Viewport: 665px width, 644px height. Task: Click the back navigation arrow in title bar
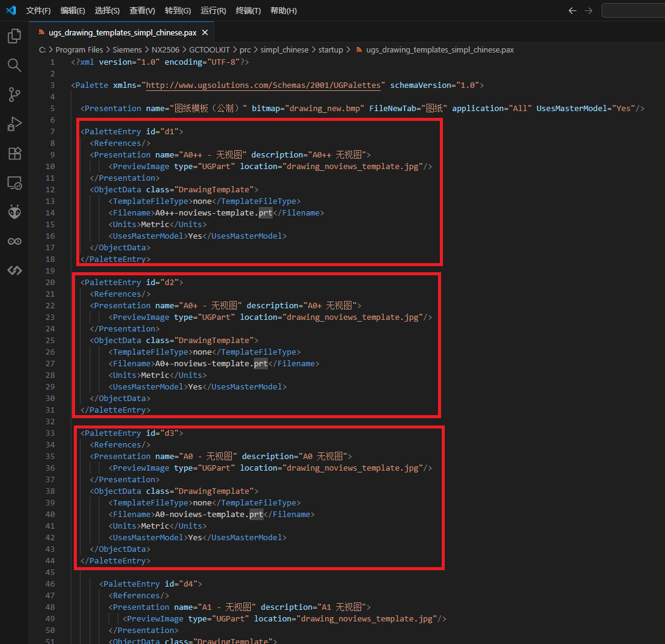(572, 10)
